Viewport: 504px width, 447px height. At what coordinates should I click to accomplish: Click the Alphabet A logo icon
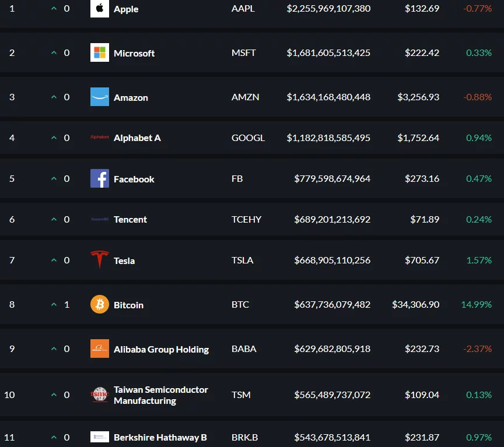[x=99, y=138]
